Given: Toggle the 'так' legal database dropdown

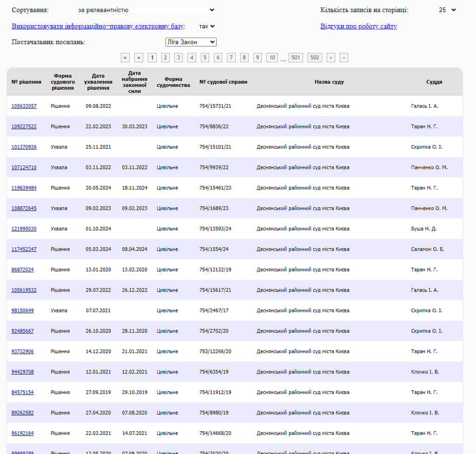Looking at the screenshot, I should pyautogui.click(x=206, y=26).
